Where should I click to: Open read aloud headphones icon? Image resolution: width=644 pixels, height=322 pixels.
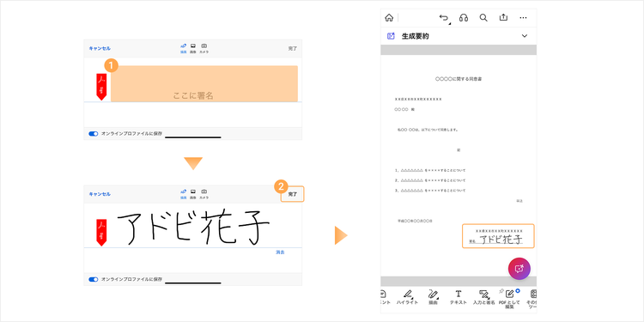[464, 18]
